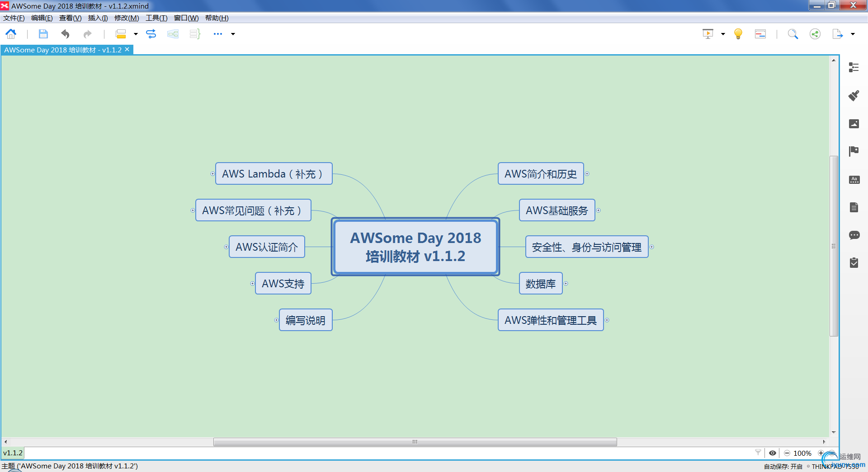Insert a new topic via toolbar icon
Viewport: 868px width, 472px height.
pyautogui.click(x=121, y=34)
